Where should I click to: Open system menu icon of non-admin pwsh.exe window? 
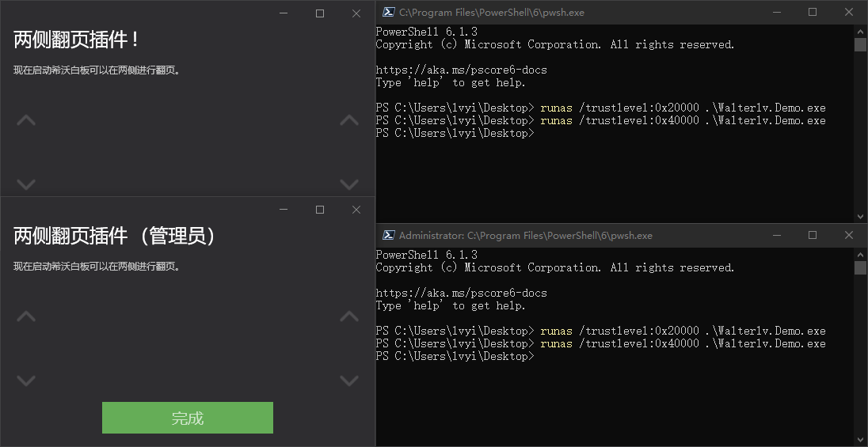point(389,12)
